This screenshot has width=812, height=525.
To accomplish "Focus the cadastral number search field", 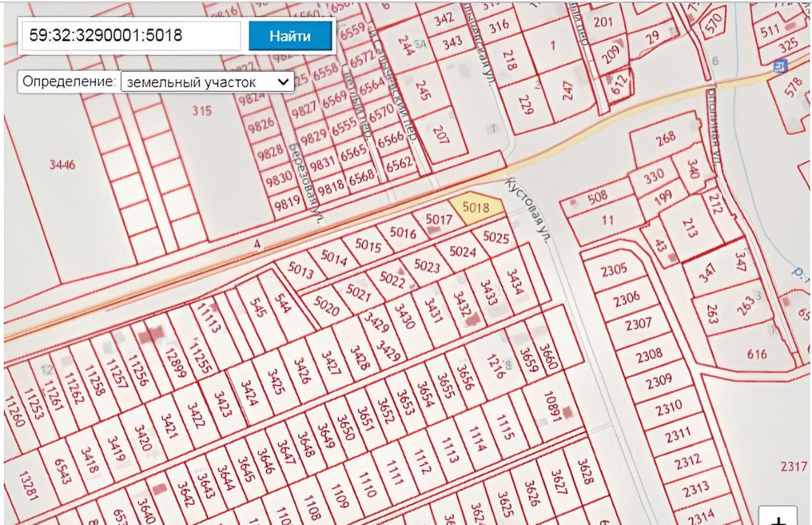I will point(131,36).
